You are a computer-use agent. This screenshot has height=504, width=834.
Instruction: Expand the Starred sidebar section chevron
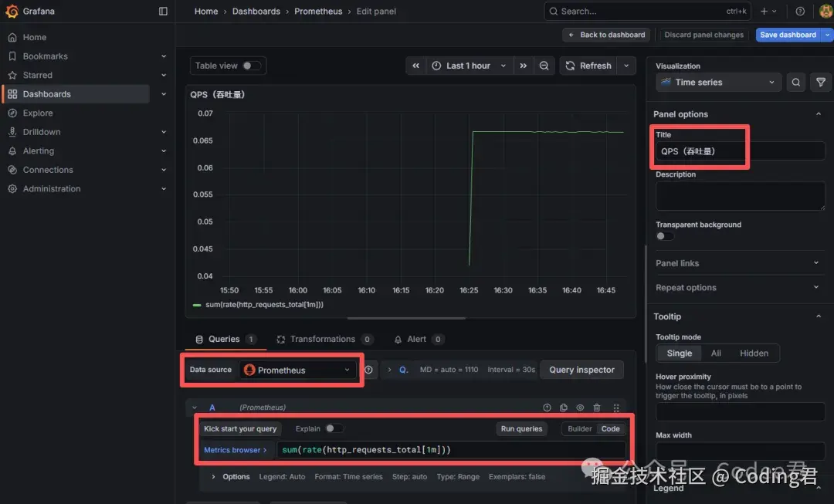tap(164, 75)
